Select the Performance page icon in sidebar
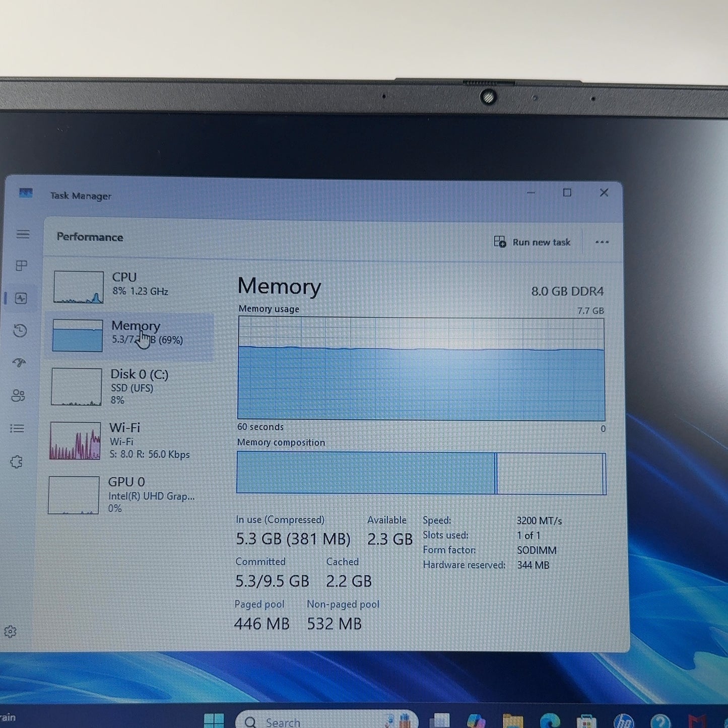 (21, 298)
